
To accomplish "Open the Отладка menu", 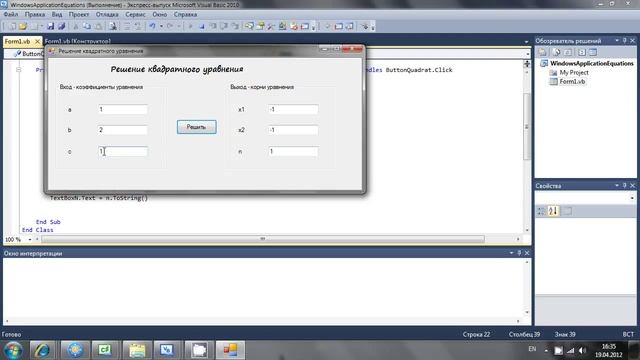I will [x=107, y=14].
